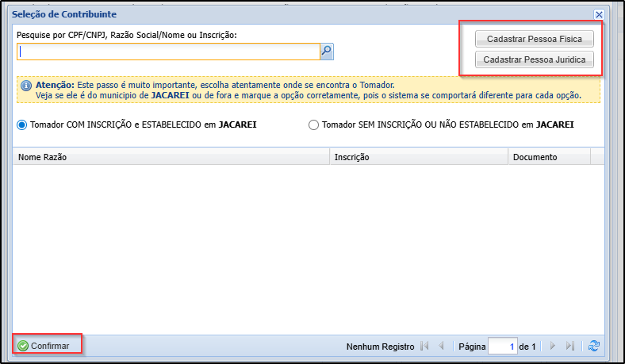Close the Seleção de Contribuinte dialog

coord(599,14)
